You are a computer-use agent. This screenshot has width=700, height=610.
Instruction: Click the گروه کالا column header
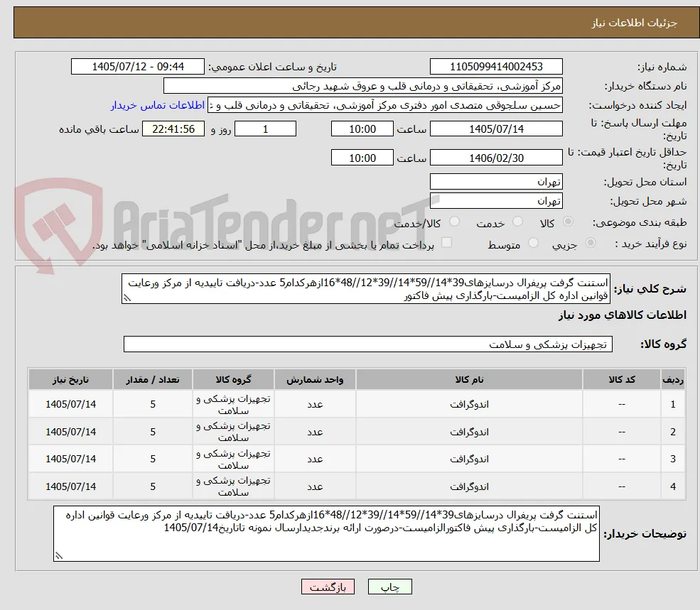[x=234, y=379]
